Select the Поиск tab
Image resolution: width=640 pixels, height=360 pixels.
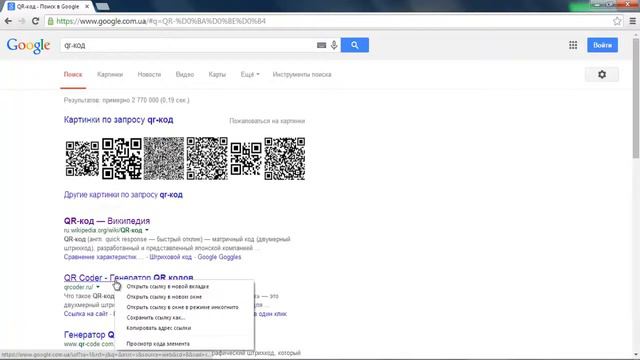pos(73,75)
